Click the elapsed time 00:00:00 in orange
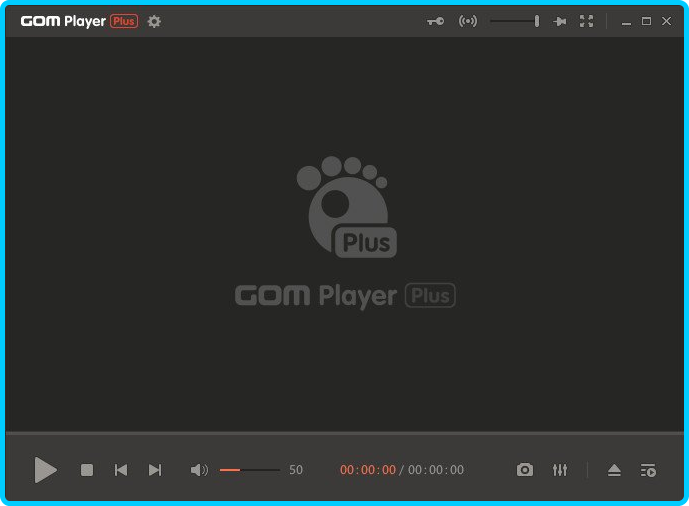Viewport: 689px width, 506px height. pyautogui.click(x=368, y=470)
